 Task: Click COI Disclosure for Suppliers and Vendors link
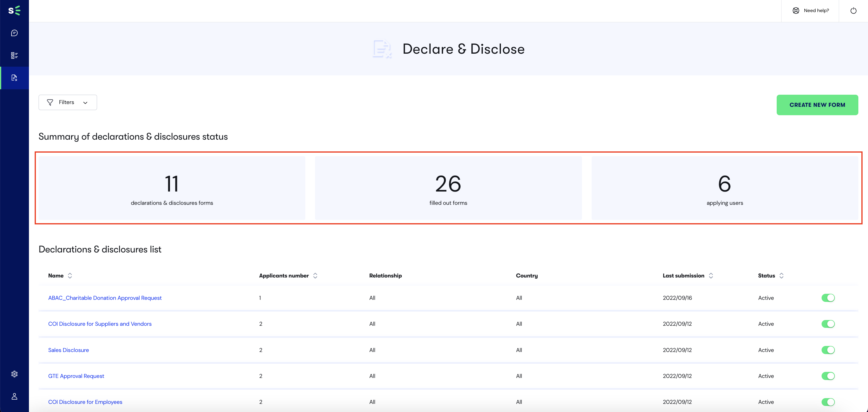point(100,324)
